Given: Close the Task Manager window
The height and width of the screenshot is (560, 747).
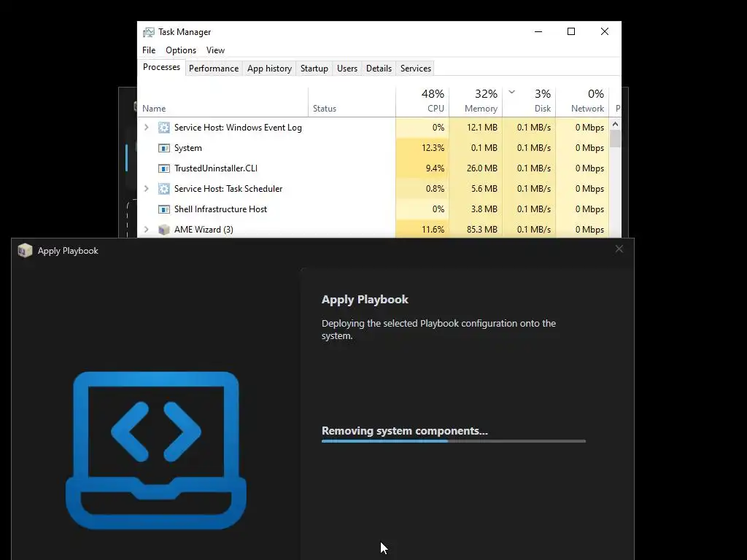Looking at the screenshot, I should pos(605,31).
